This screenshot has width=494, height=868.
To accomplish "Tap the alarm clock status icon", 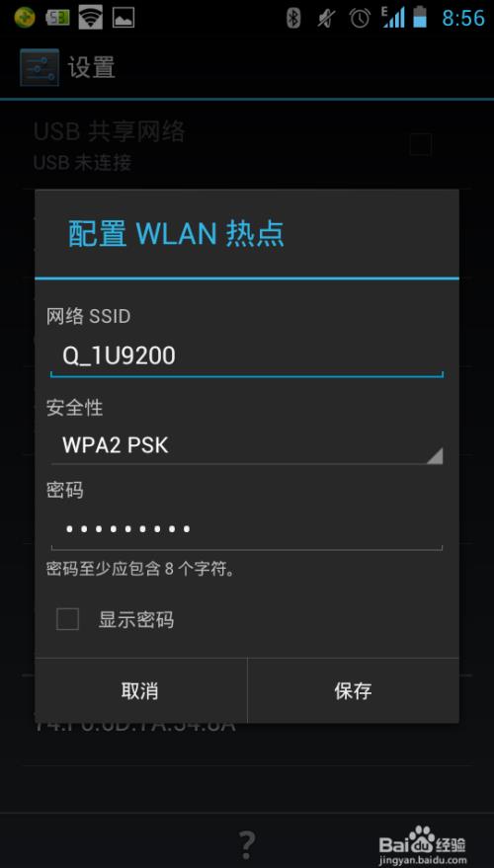I will [360, 18].
